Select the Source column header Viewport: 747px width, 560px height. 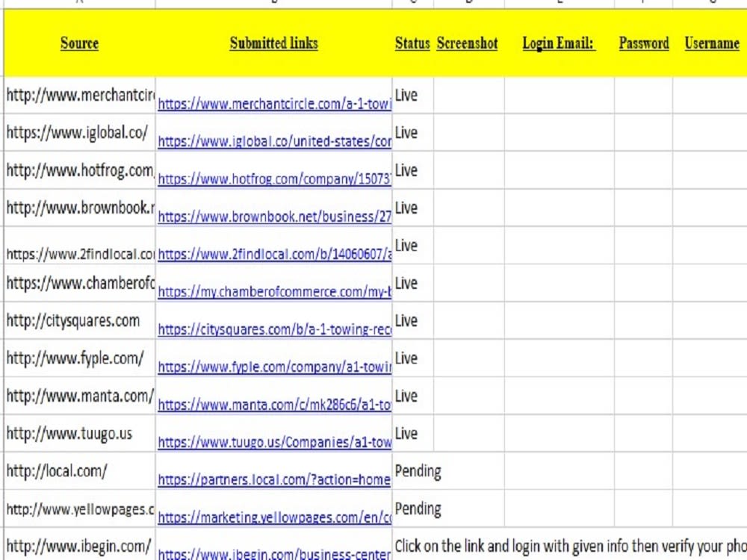click(80, 43)
